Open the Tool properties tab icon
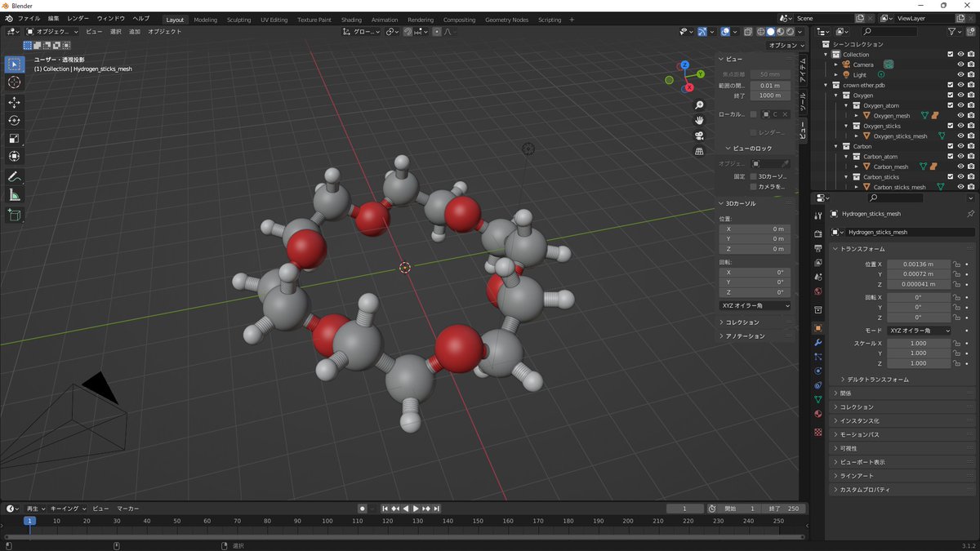 coord(819,216)
